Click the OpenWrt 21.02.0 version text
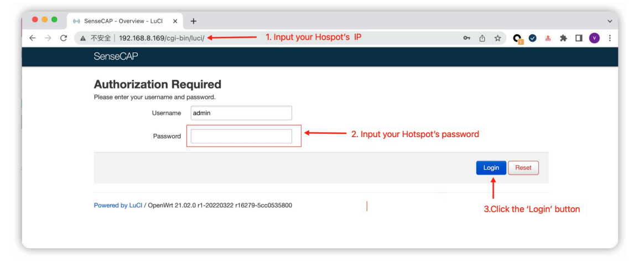Viewport: 644px width, 262px height. pyautogui.click(x=220, y=206)
